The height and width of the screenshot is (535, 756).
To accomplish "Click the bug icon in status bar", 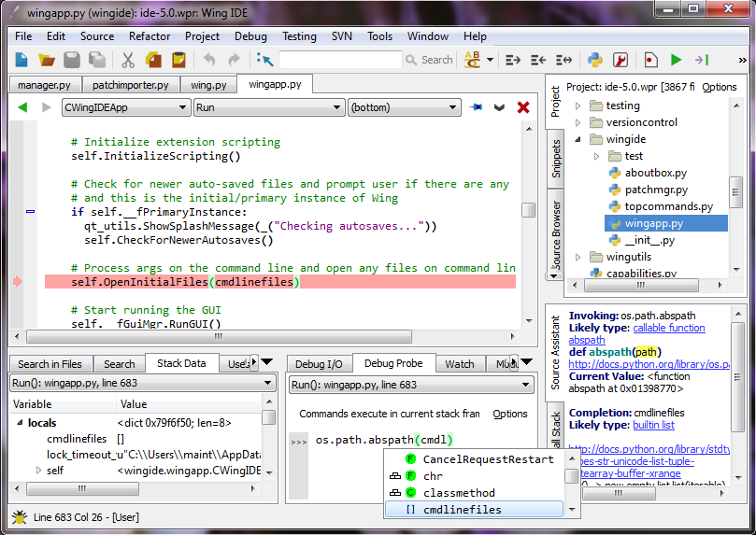I will (20, 517).
